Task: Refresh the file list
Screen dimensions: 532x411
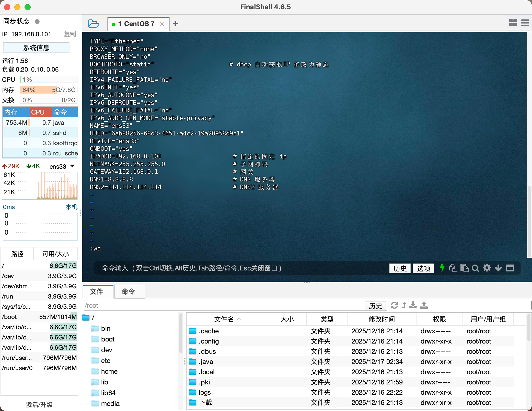Action: pyautogui.click(x=394, y=305)
